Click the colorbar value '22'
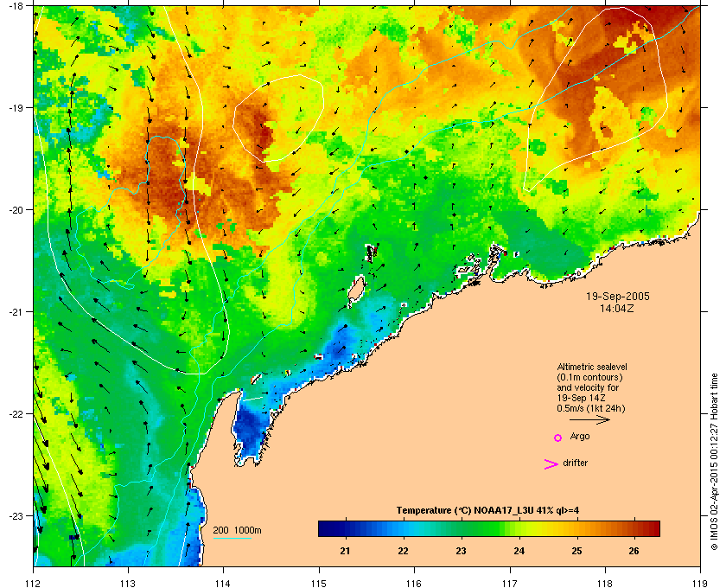This screenshot has width=726, height=588. click(x=404, y=551)
